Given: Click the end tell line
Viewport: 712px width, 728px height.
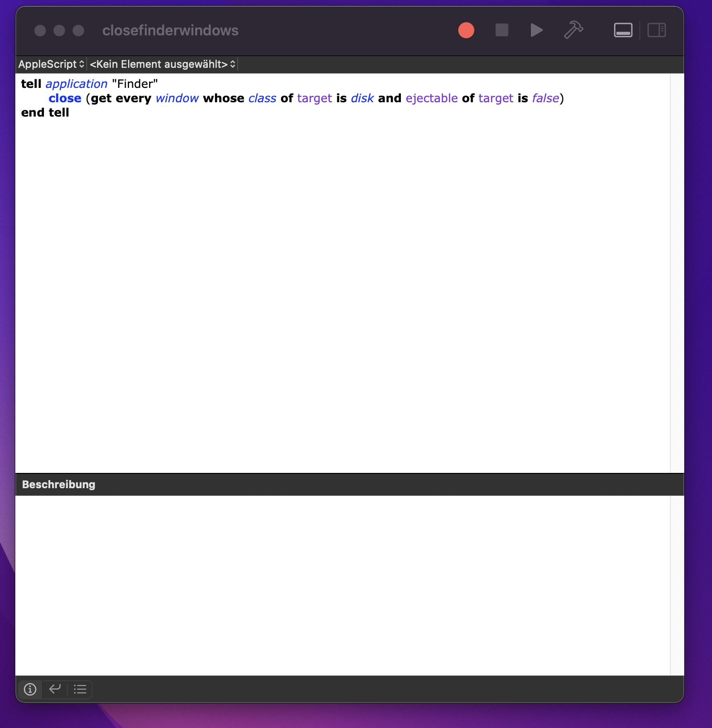Looking at the screenshot, I should [45, 113].
